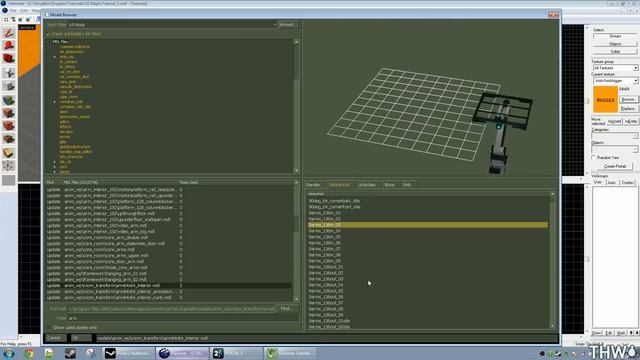
Task: Switch to the Hammer taskbar button
Action: click(x=182, y=353)
